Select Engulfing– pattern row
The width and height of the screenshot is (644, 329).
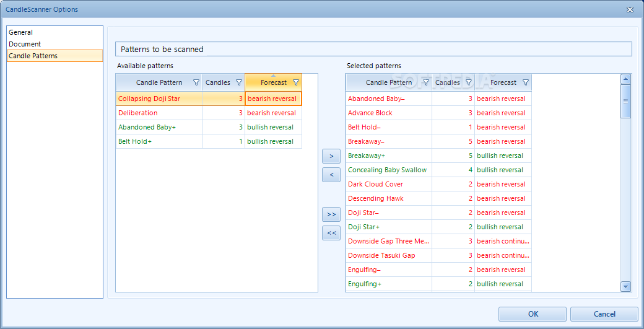pos(438,270)
